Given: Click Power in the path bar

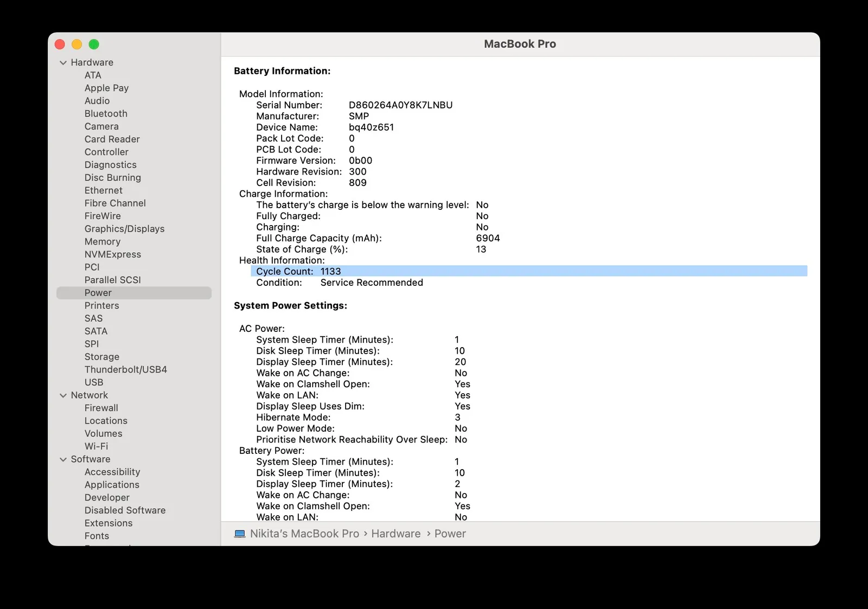Looking at the screenshot, I should tap(450, 534).
